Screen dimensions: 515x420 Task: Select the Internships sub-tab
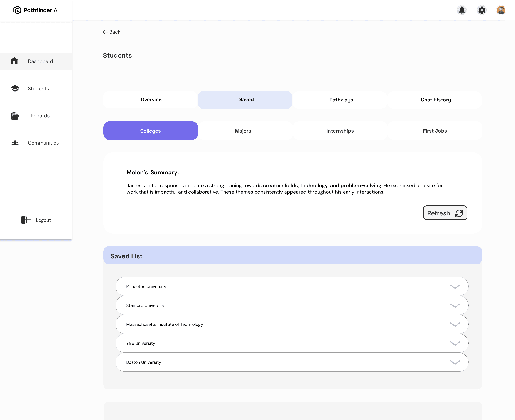point(340,131)
